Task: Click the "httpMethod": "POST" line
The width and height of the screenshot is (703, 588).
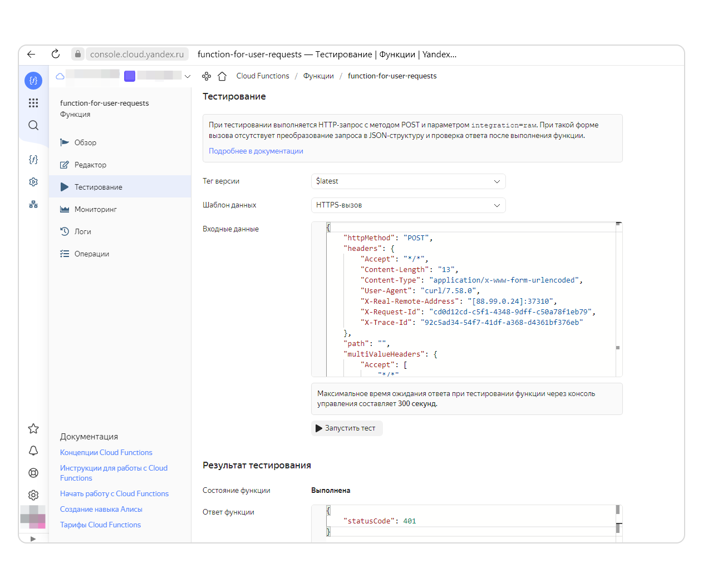Action: tap(388, 238)
